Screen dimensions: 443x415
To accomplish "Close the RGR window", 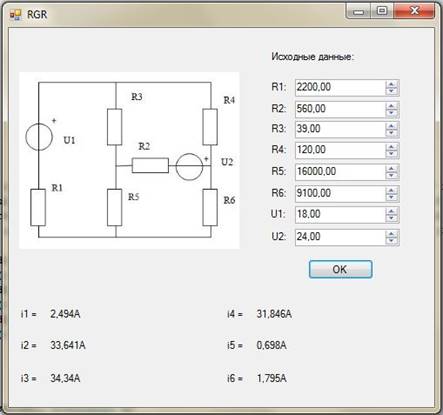I will click(414, 11).
